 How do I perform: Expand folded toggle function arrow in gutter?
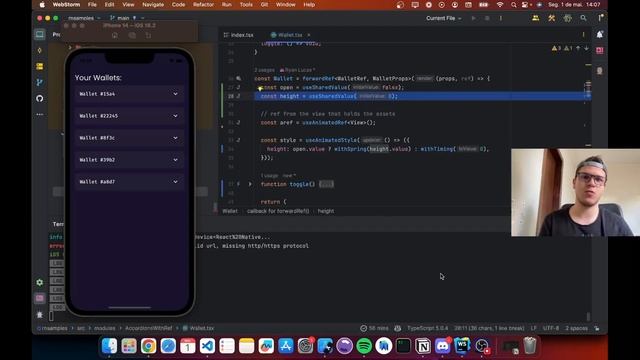click(250, 184)
